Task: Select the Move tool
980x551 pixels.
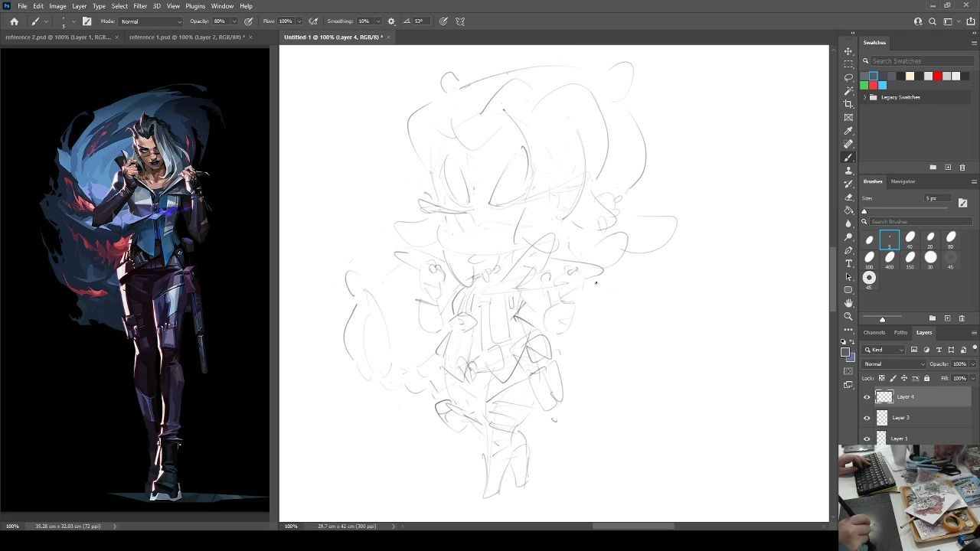Action: pyautogui.click(x=848, y=51)
